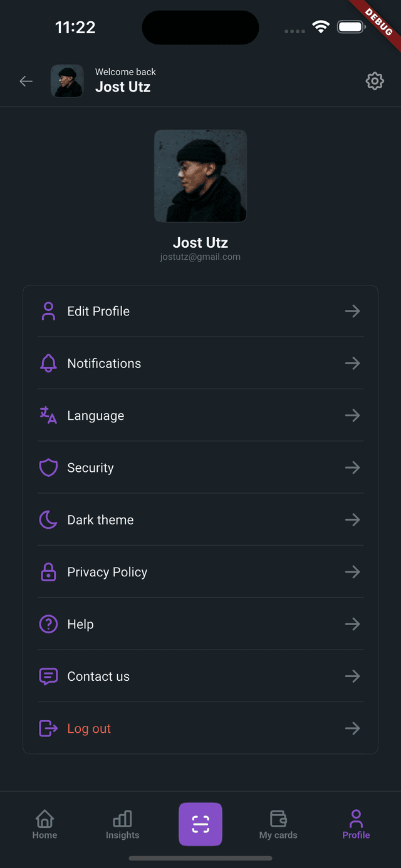Image resolution: width=401 pixels, height=868 pixels.
Task: Click the Dark theme moon icon
Action: [48, 519]
